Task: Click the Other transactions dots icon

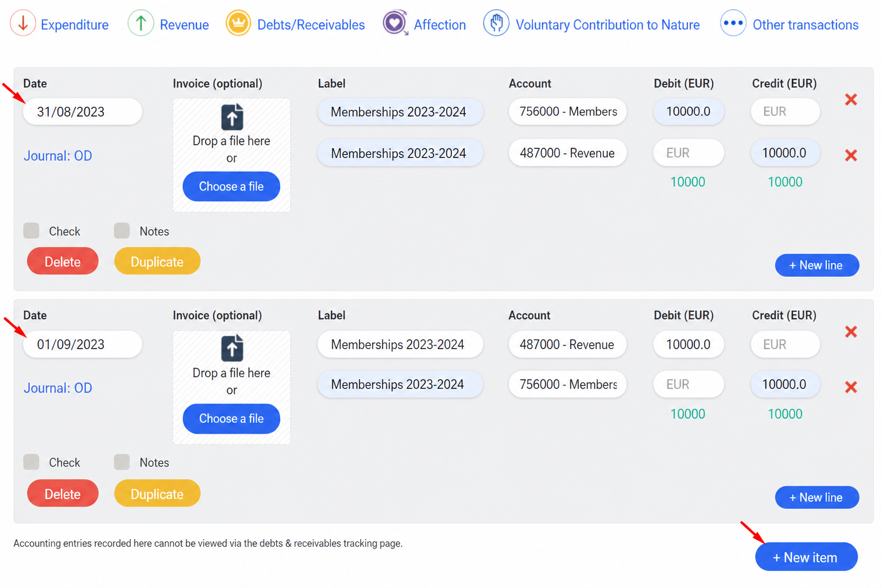Action: tap(733, 24)
